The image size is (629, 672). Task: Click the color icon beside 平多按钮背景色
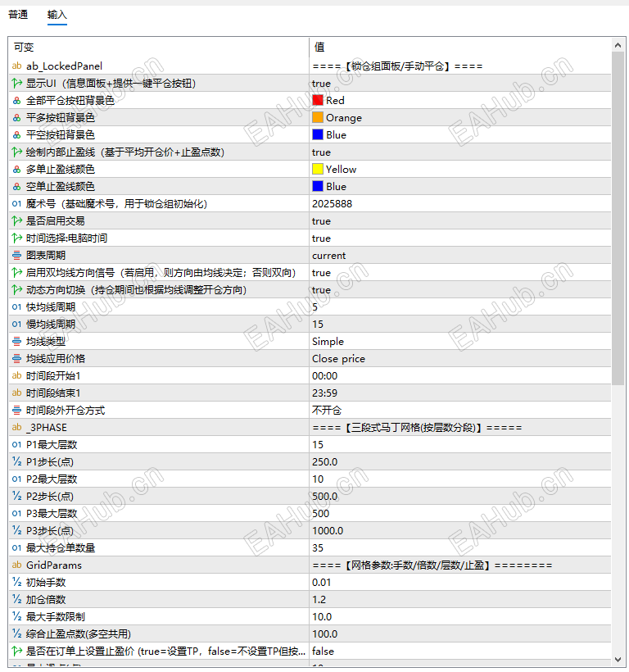16,117
